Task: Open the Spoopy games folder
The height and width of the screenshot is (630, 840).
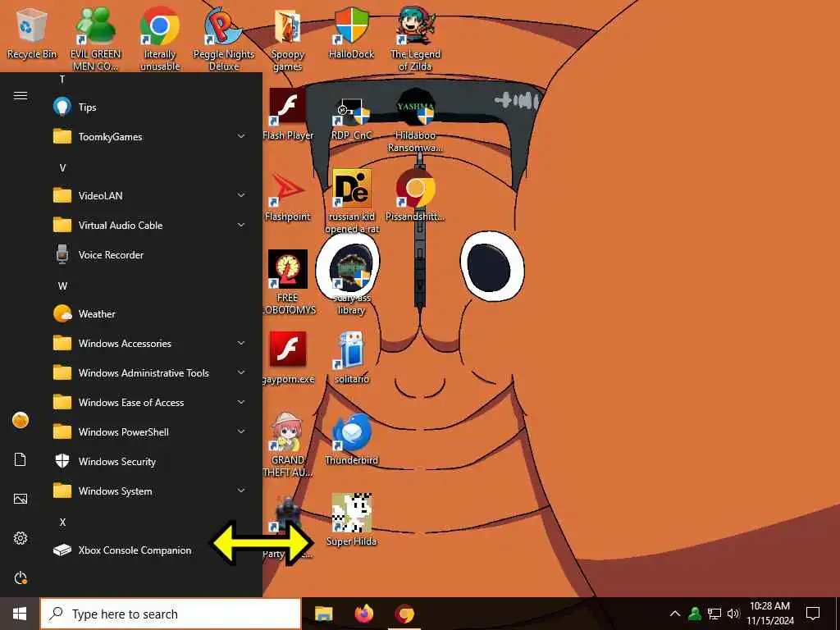Action: tap(288, 39)
